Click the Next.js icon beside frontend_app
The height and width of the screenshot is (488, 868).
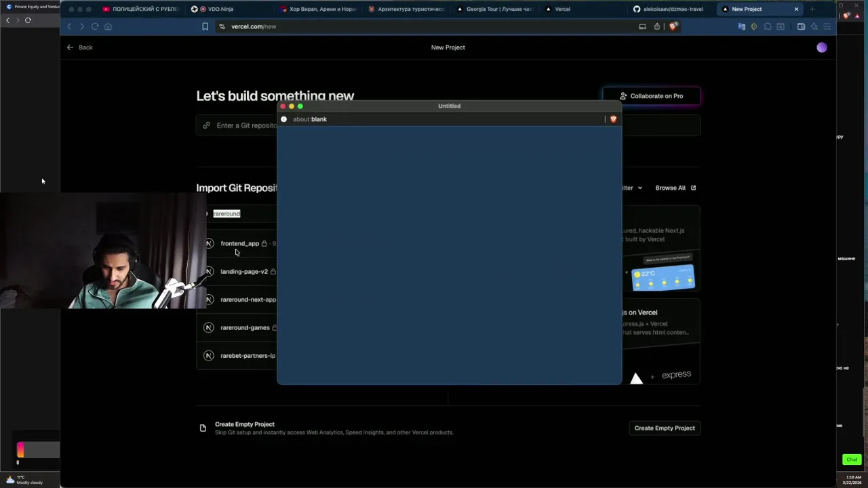click(210, 243)
